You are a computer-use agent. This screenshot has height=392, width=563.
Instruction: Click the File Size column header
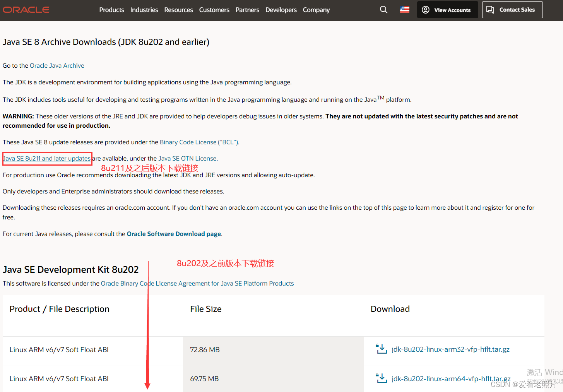coord(206,309)
